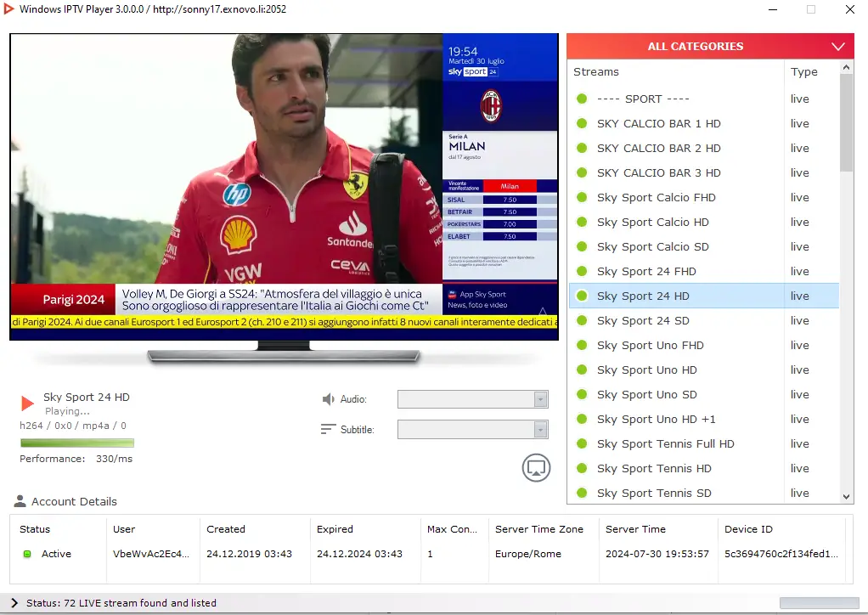This screenshot has width=868, height=615.
Task: Click the Max Con value 1
Action: tap(430, 554)
